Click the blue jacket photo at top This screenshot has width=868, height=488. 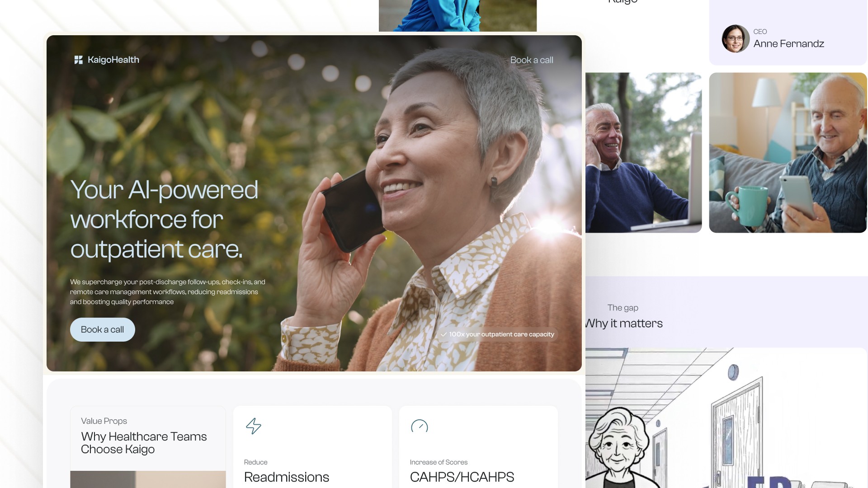pos(458,16)
